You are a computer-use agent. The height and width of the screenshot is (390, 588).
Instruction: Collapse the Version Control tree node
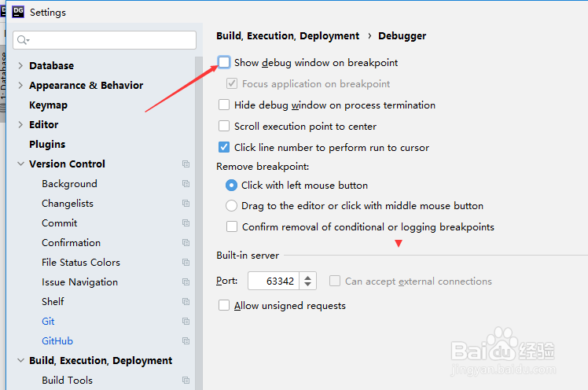20,164
